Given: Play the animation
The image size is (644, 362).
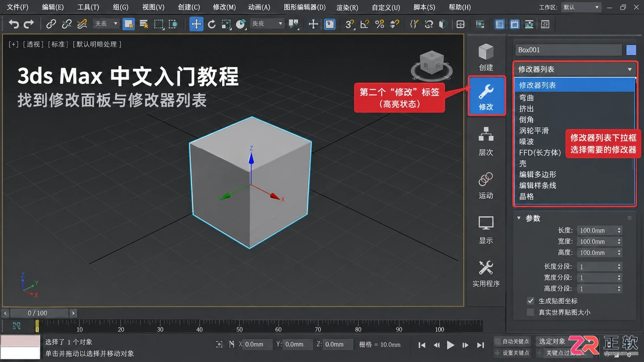Looking at the screenshot, I should [x=451, y=345].
